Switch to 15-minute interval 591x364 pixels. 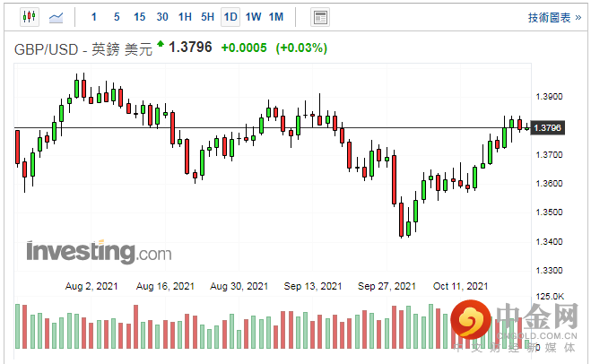click(139, 17)
